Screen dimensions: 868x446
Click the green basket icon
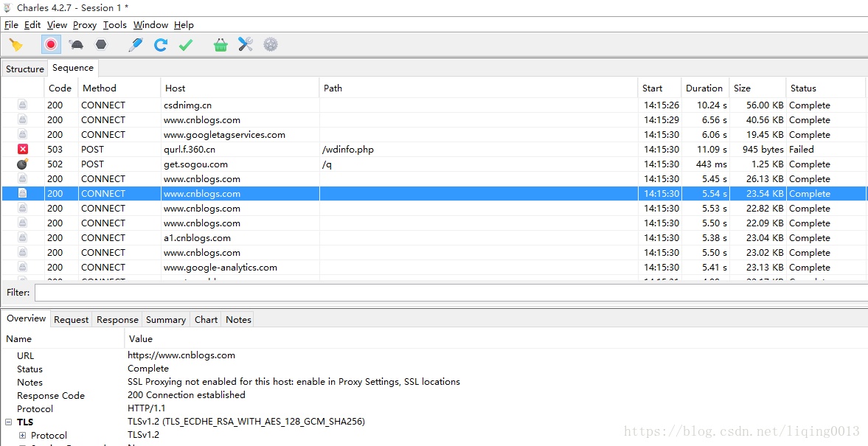point(221,45)
